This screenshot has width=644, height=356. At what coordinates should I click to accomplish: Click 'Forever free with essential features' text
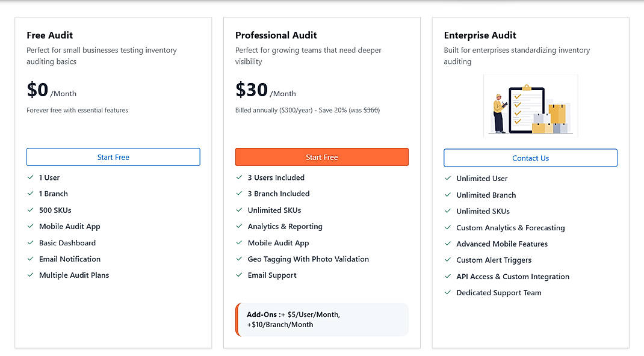tap(77, 110)
